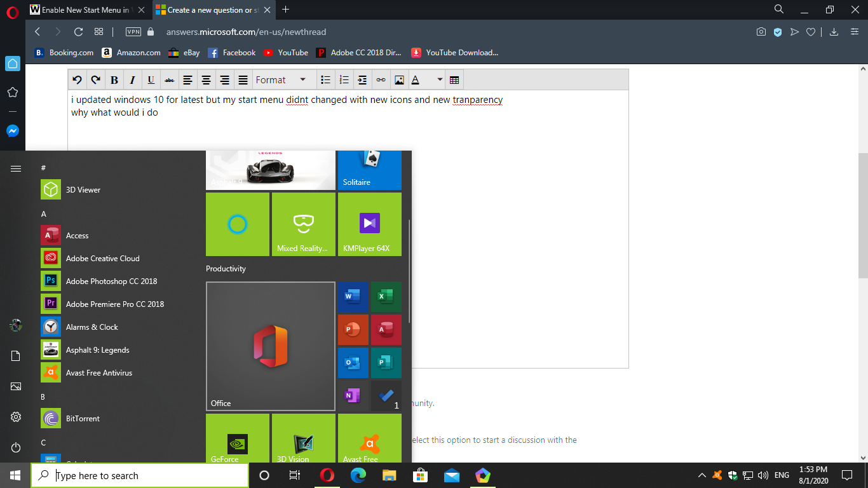Open the Solitaire tile
The height and width of the screenshot is (488, 868).
pos(369,170)
